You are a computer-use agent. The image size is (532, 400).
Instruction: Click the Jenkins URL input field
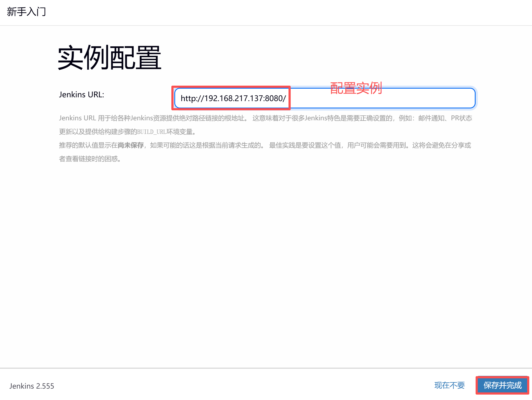(325, 98)
